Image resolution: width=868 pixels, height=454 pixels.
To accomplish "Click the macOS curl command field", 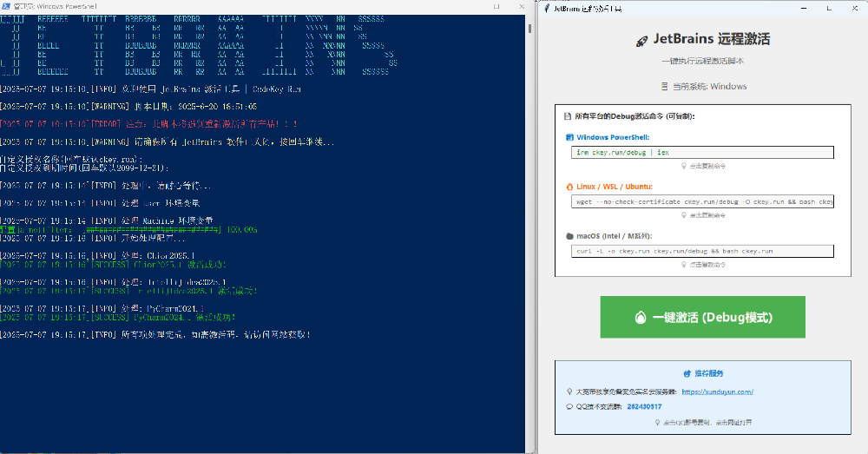I will [702, 251].
